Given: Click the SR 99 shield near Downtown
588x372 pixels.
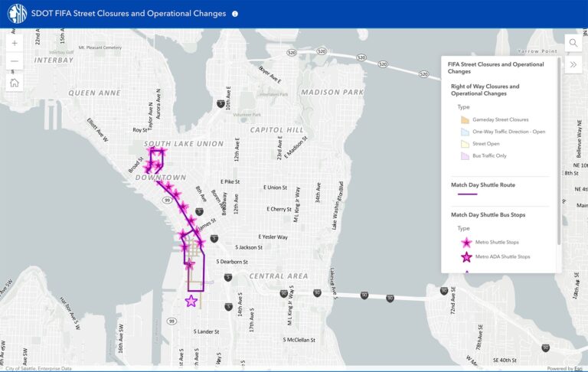Looking at the screenshot, I should tap(167, 201).
